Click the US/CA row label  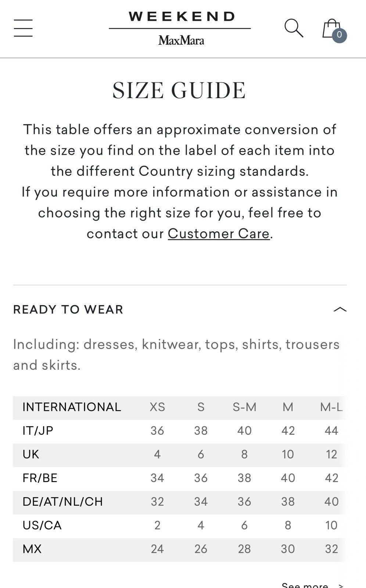(42, 525)
